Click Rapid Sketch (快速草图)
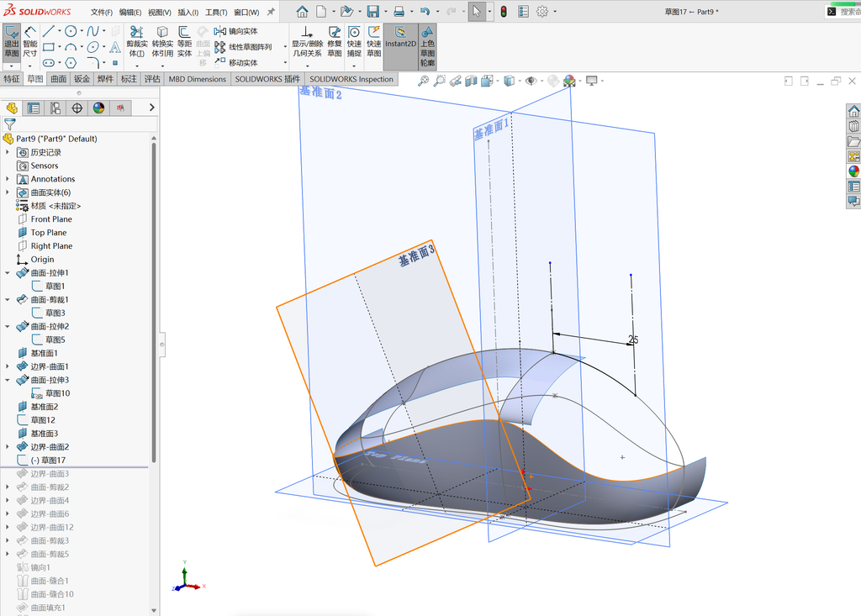Screen dimensions: 861x616 [374, 42]
